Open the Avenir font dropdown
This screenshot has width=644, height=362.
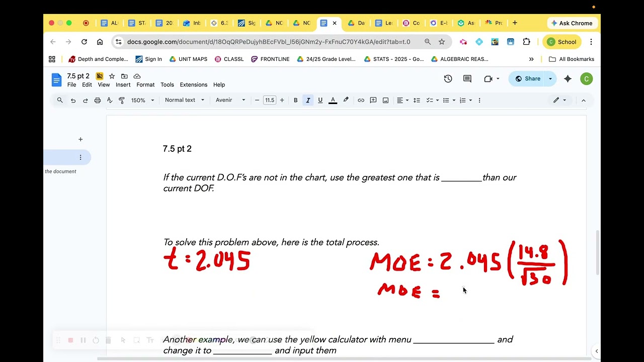click(x=230, y=100)
